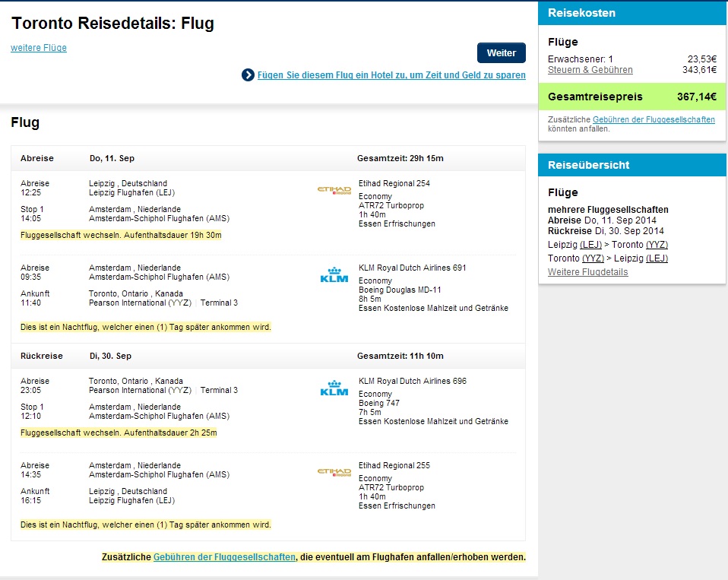Open the Weitere Flugdetails link
728x580 pixels.
587,272
